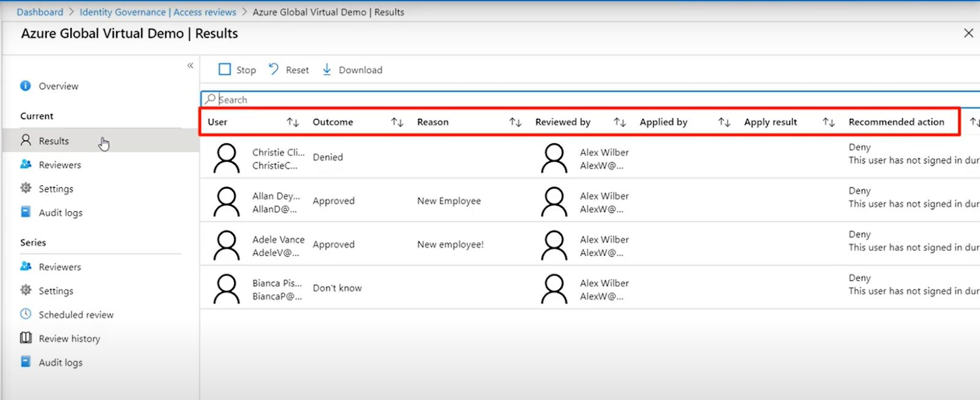Click the Scheduled review clock icon

coord(26,314)
